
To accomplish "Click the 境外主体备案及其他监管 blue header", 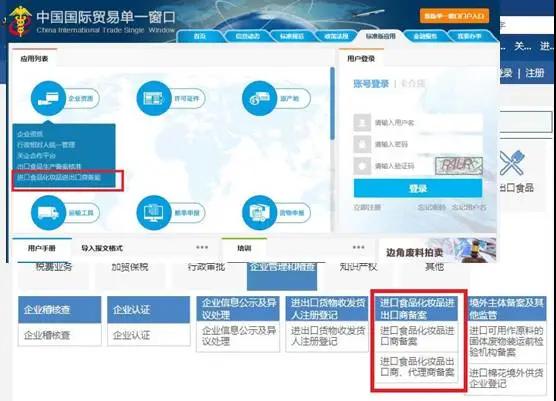I will [x=507, y=308].
